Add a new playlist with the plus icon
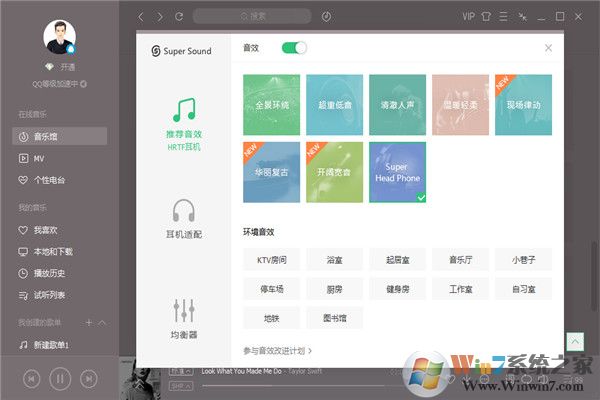The height and width of the screenshot is (400, 600). pyautogui.click(x=88, y=322)
